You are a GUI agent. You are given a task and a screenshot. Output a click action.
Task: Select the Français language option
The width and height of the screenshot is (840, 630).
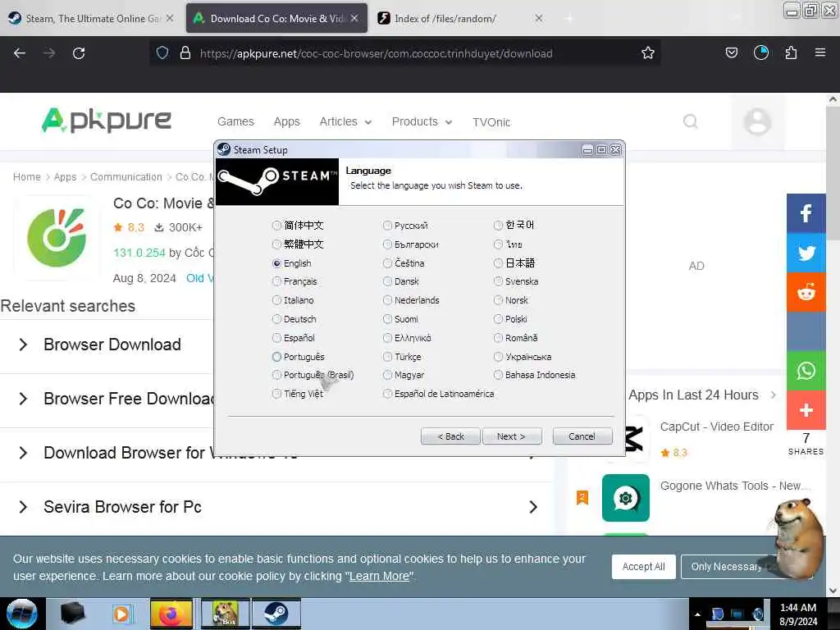tap(294, 281)
